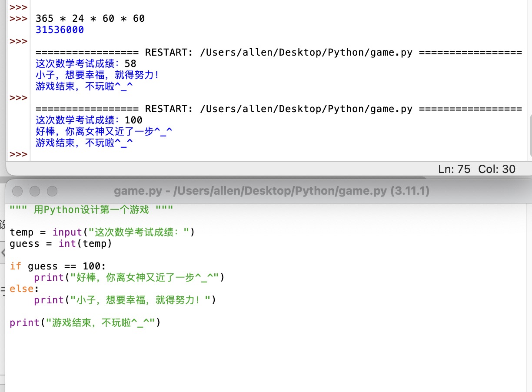Close the game.py editor window

17,191
